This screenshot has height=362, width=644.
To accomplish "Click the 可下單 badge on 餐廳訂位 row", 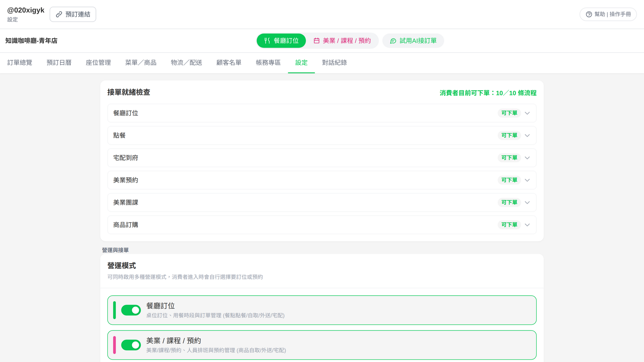I will click(509, 113).
